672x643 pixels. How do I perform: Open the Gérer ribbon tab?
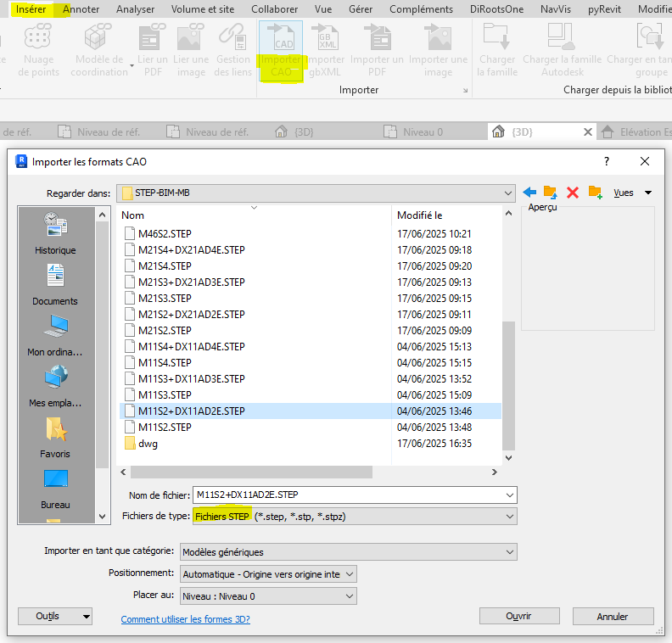[361, 9]
